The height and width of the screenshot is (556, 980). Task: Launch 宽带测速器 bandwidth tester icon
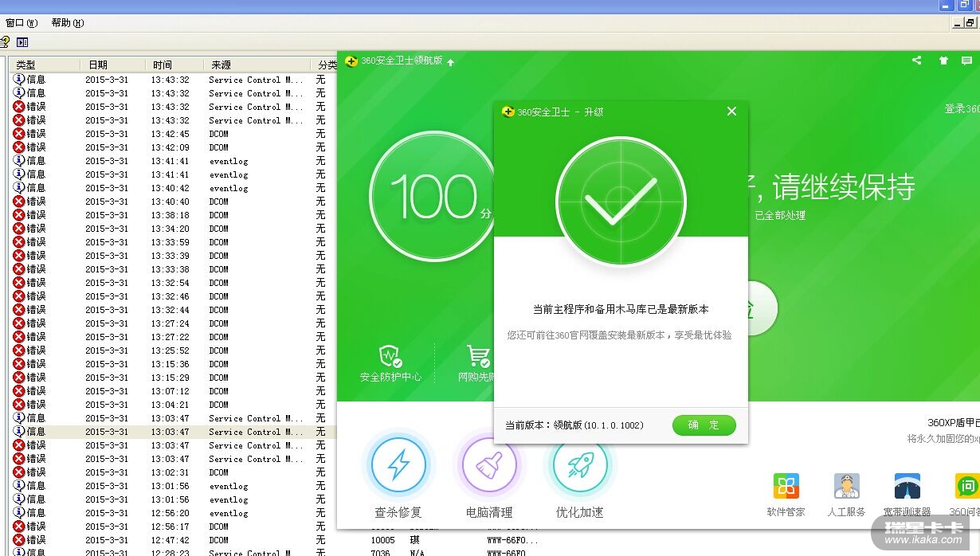pyautogui.click(x=907, y=486)
